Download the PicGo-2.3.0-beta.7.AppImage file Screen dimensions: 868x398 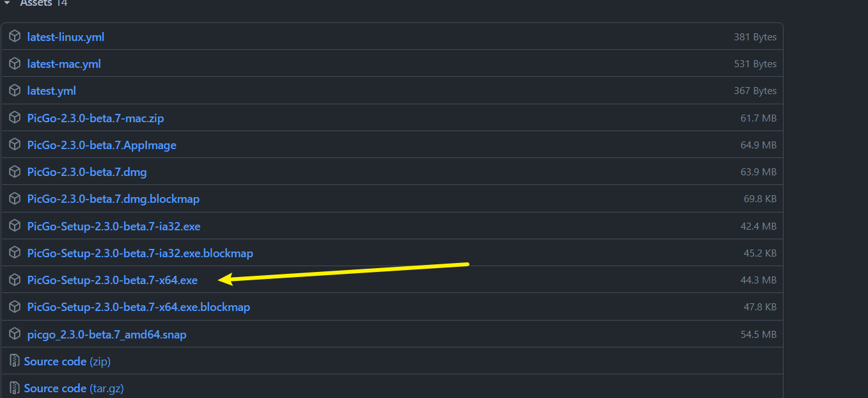pyautogui.click(x=102, y=145)
